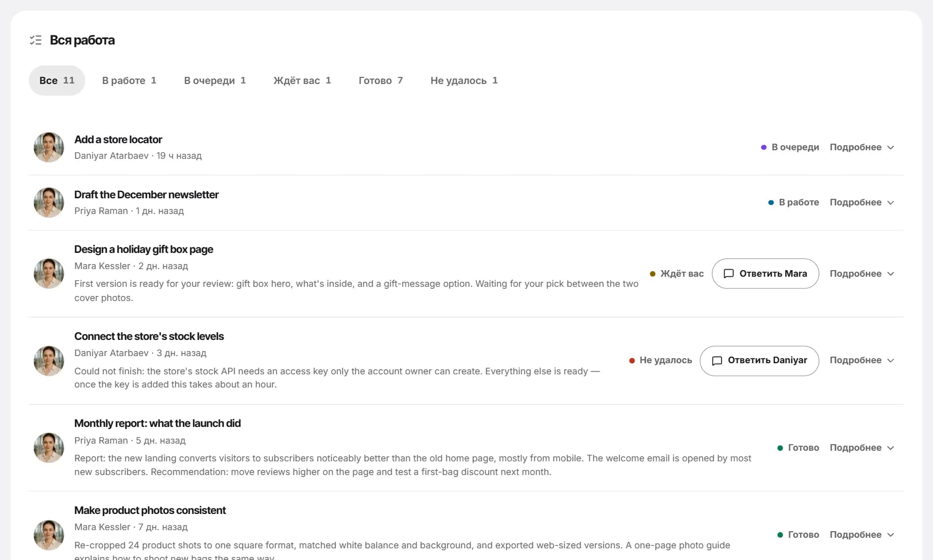Viewport: 933px width, 560px height.
Task: Open the task Add a store locator
Action: pos(118,140)
